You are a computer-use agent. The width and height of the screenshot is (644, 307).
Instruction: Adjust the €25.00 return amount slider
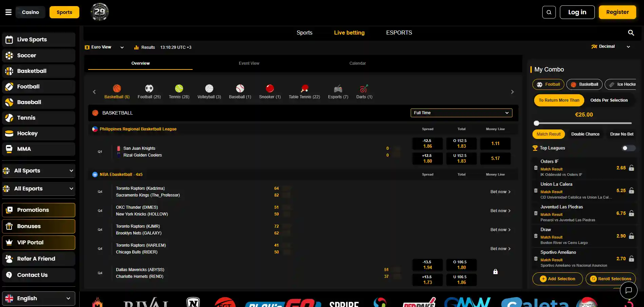point(536,123)
